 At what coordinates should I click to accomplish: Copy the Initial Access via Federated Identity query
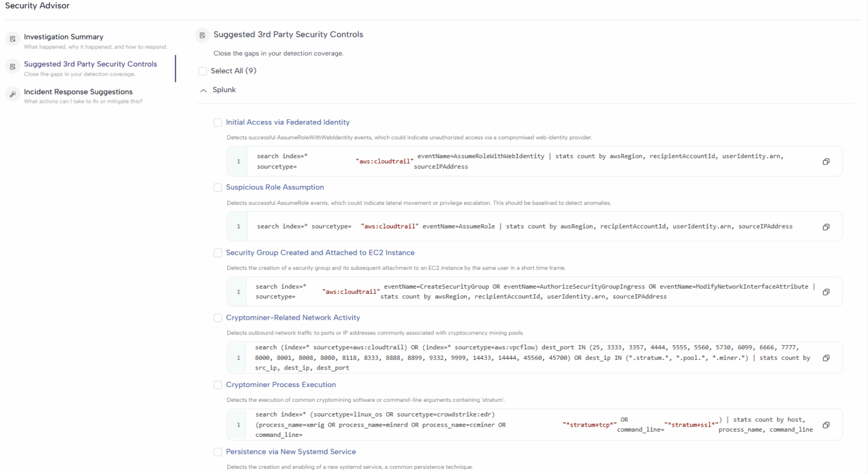826,162
